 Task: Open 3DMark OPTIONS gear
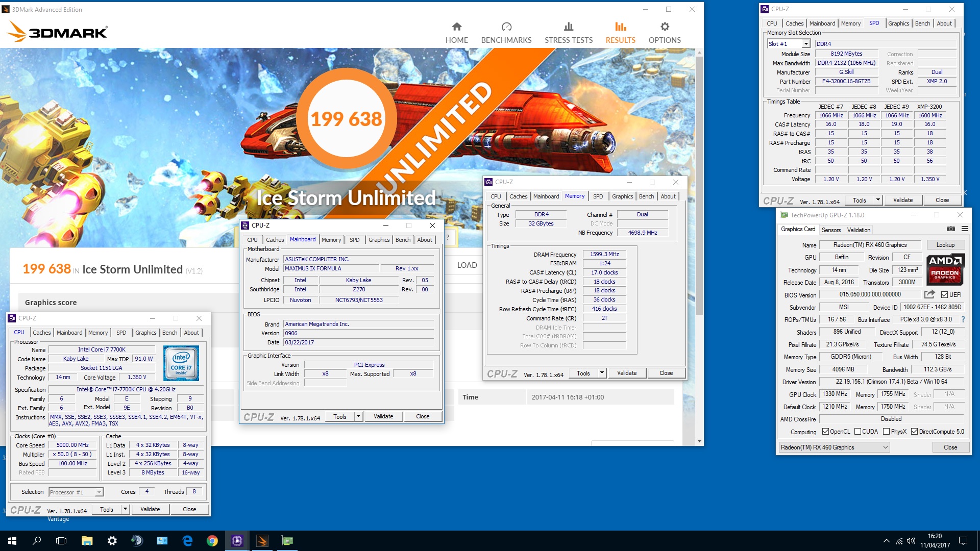point(665,33)
